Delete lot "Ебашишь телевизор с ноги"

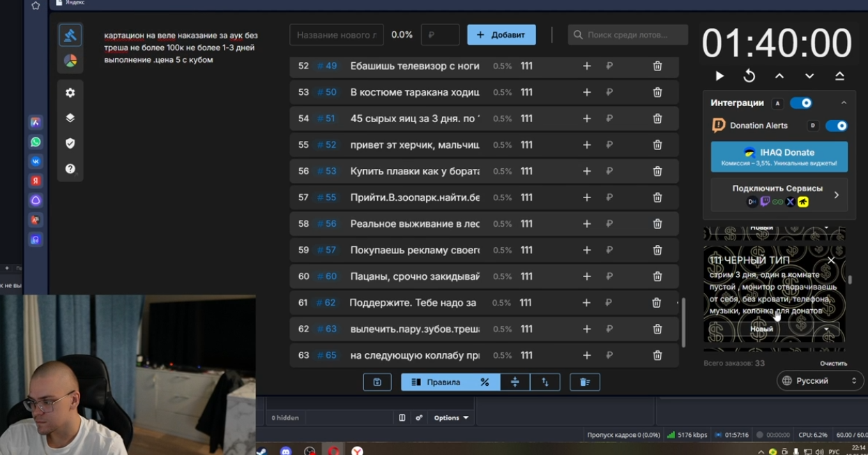pos(657,66)
